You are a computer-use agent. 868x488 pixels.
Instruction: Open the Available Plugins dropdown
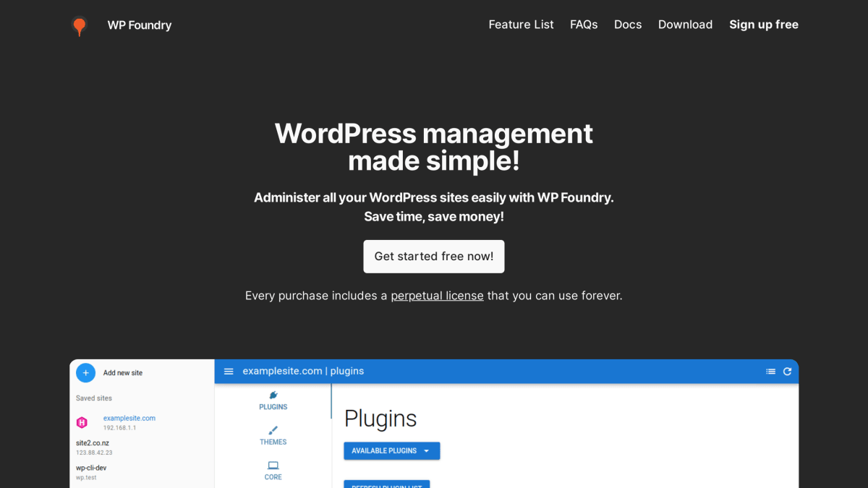coord(391,451)
